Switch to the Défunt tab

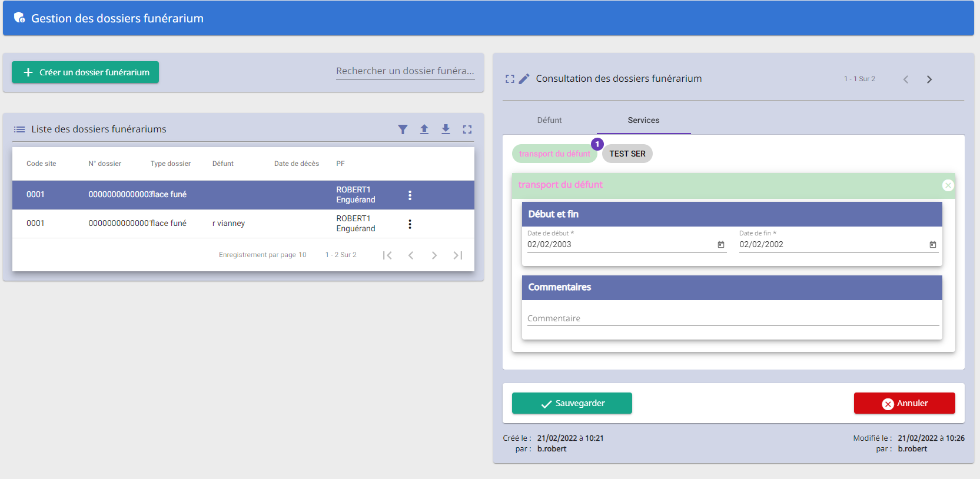pos(549,120)
